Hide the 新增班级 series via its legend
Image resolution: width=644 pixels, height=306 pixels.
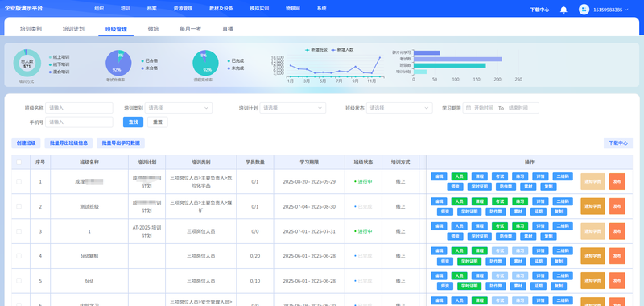(x=316, y=50)
